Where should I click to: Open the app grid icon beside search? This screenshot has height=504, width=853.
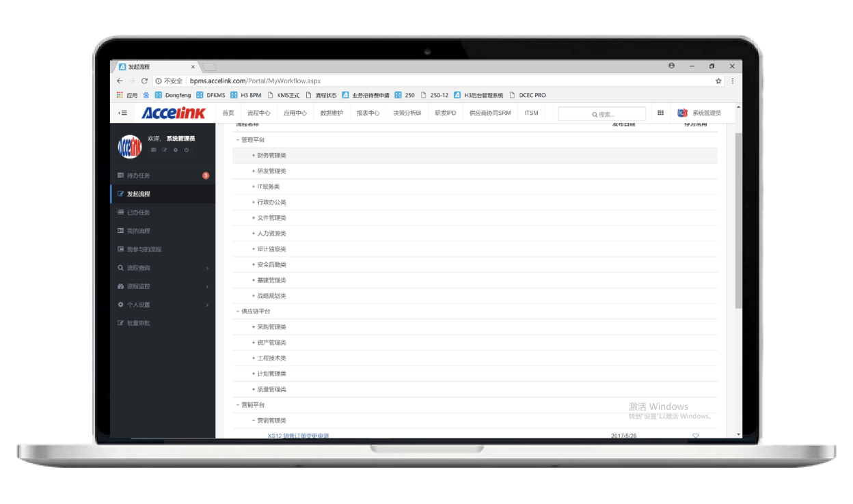(x=660, y=113)
